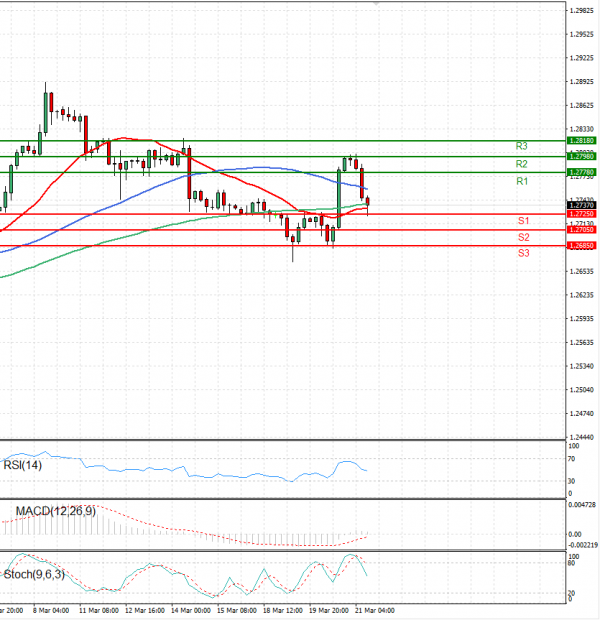Click the 1.24740 price axis value

coord(581,414)
